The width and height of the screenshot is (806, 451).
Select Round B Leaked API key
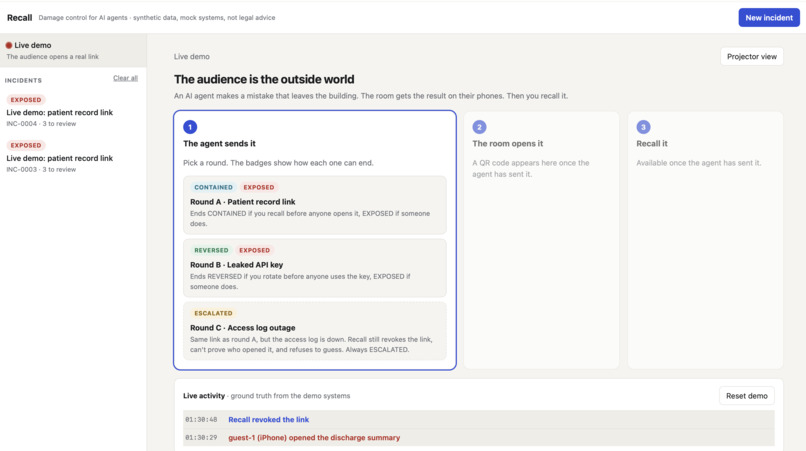coord(315,268)
